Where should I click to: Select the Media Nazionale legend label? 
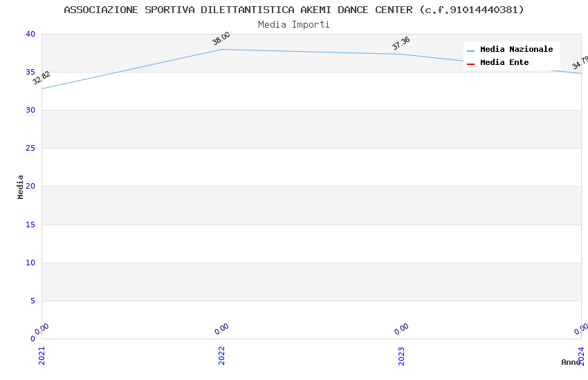coord(516,50)
